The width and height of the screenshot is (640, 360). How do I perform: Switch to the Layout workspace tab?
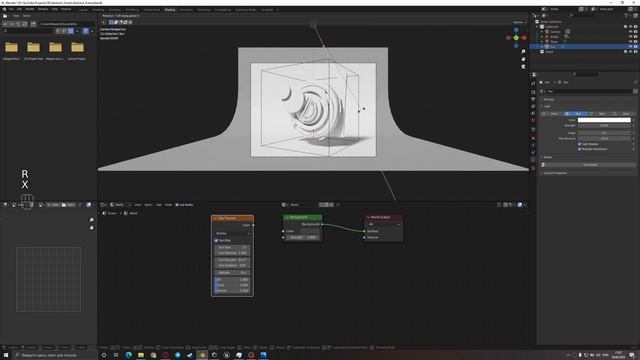[x=83, y=9]
